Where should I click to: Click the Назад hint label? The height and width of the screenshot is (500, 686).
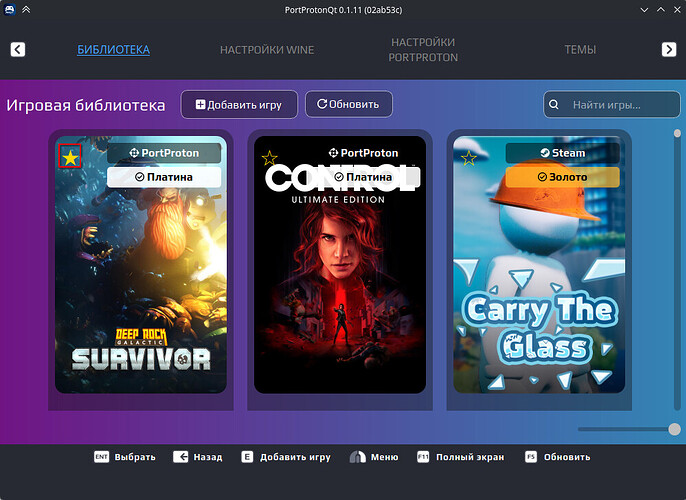coord(208,457)
